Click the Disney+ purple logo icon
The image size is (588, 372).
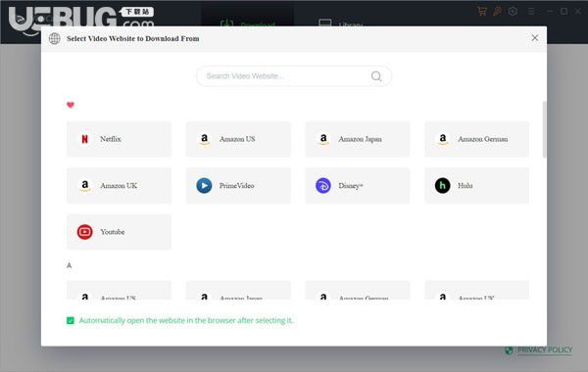pos(323,185)
